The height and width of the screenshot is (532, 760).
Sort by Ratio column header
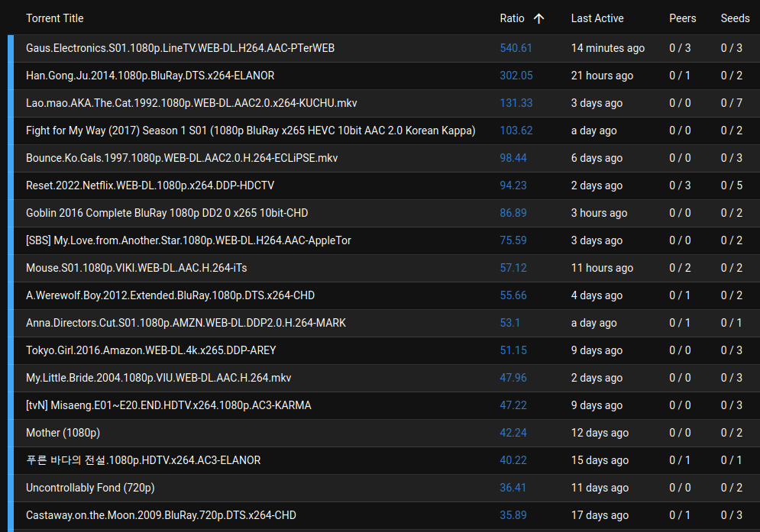[512, 18]
